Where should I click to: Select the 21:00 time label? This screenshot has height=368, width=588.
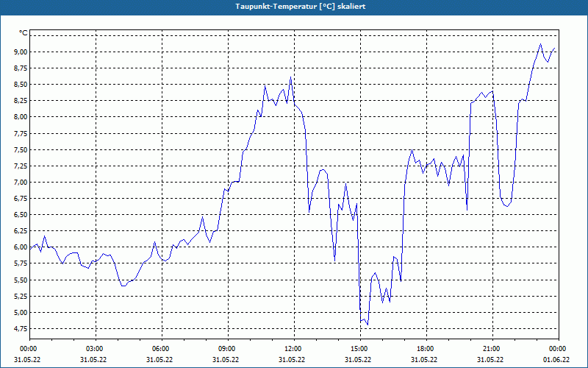click(492, 349)
